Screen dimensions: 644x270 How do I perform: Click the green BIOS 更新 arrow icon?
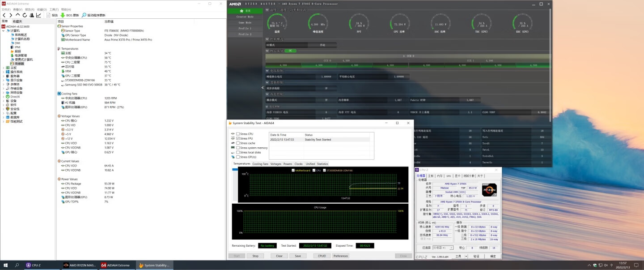[63, 15]
